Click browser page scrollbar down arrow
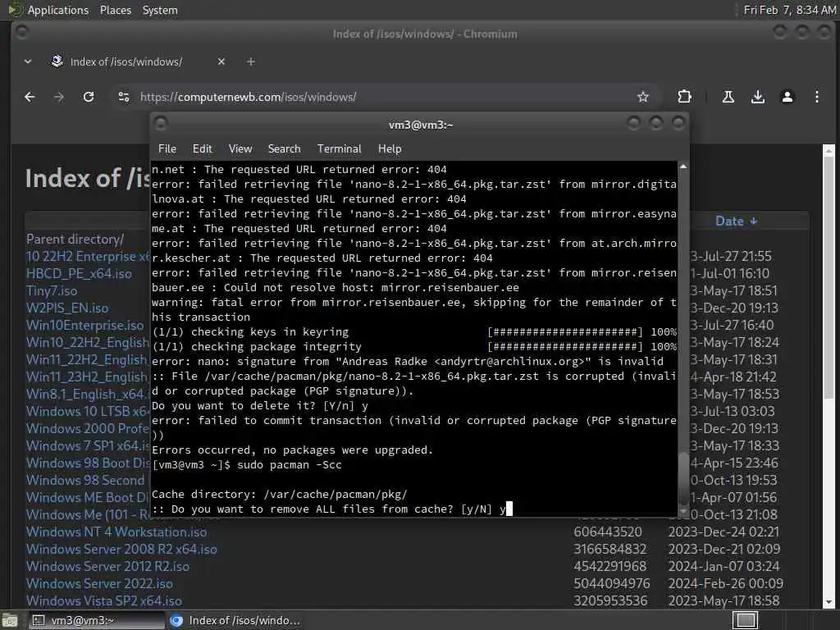The height and width of the screenshot is (630, 840). coord(829,603)
